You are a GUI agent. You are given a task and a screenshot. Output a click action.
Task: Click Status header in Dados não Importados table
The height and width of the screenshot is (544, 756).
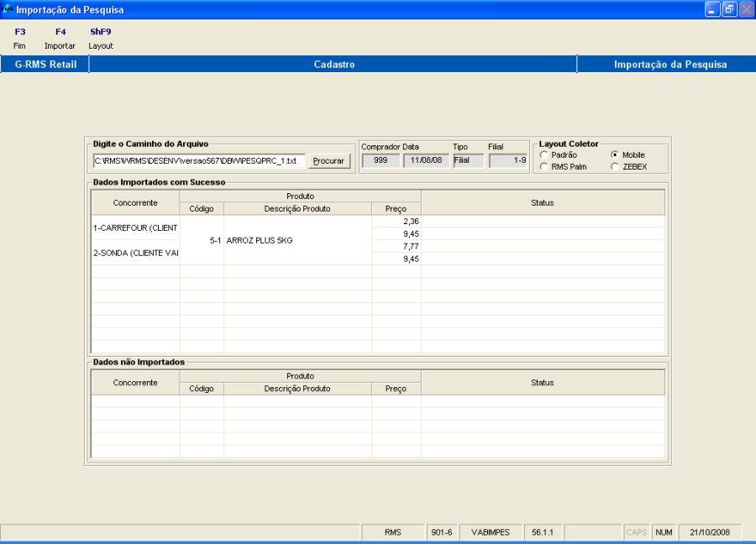pos(543,383)
